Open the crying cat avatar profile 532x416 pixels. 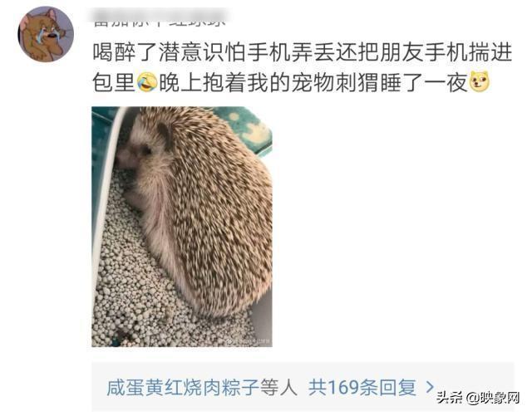click(x=46, y=34)
